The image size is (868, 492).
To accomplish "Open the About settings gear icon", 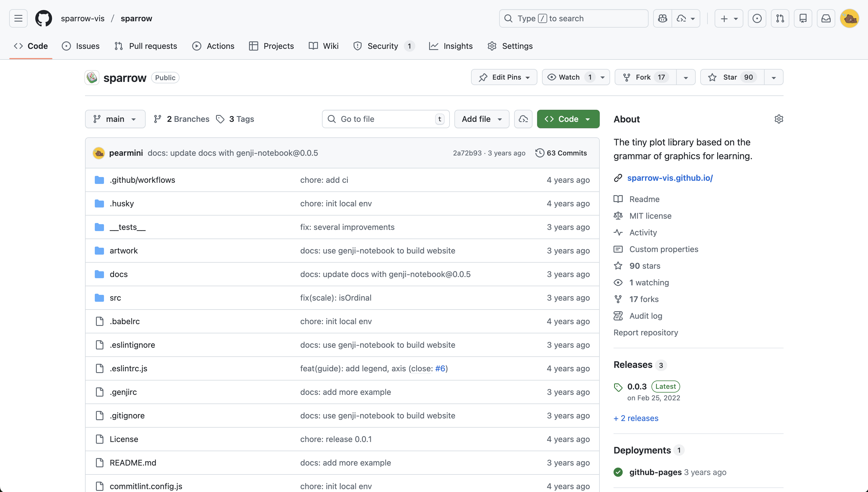I will coord(778,119).
